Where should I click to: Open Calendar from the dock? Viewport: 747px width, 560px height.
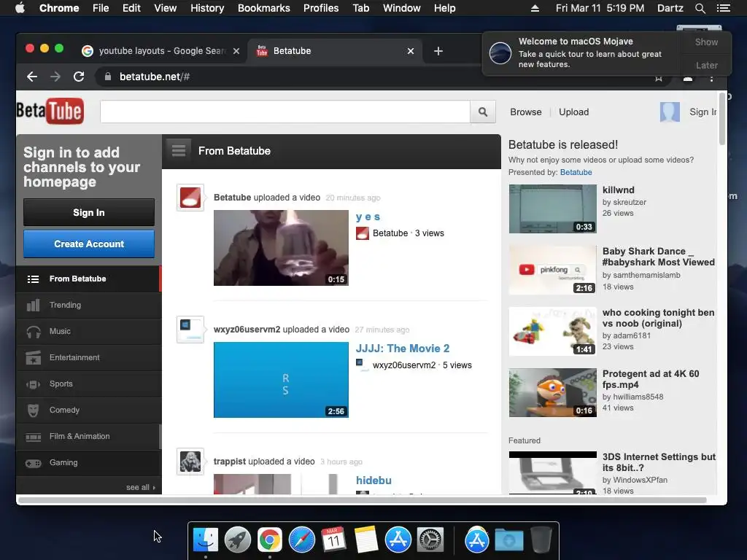(334, 540)
